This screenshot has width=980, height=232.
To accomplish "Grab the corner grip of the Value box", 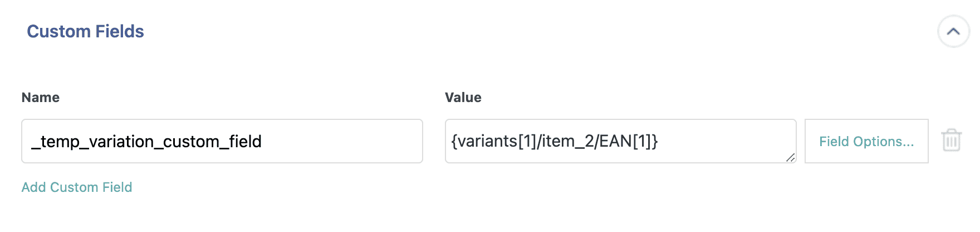I will click(790, 158).
